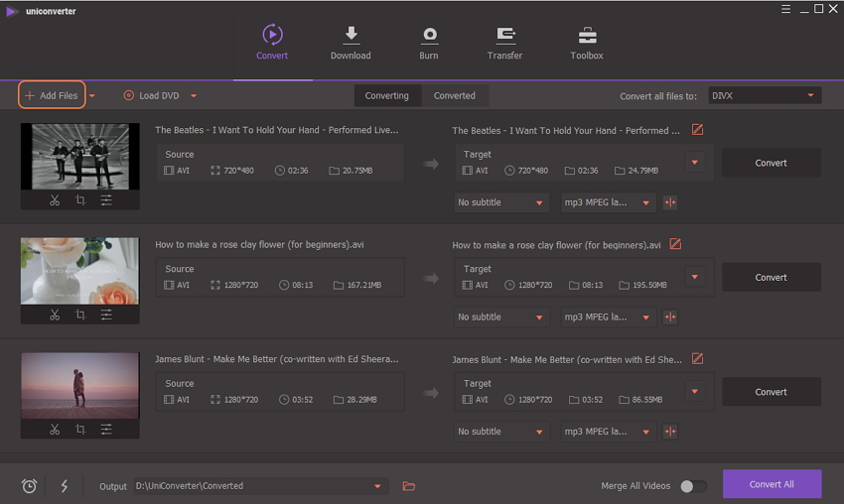Click the audio split icon in Beatles row
The image size is (844, 504).
pos(670,202)
